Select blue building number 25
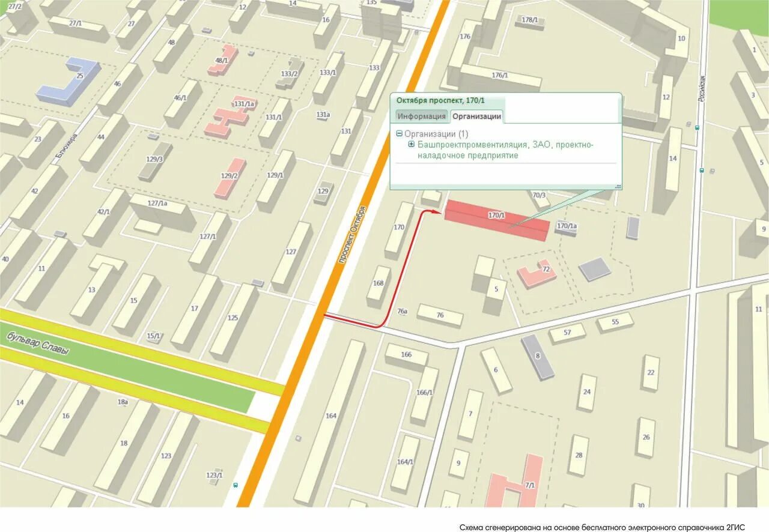 click(x=68, y=82)
